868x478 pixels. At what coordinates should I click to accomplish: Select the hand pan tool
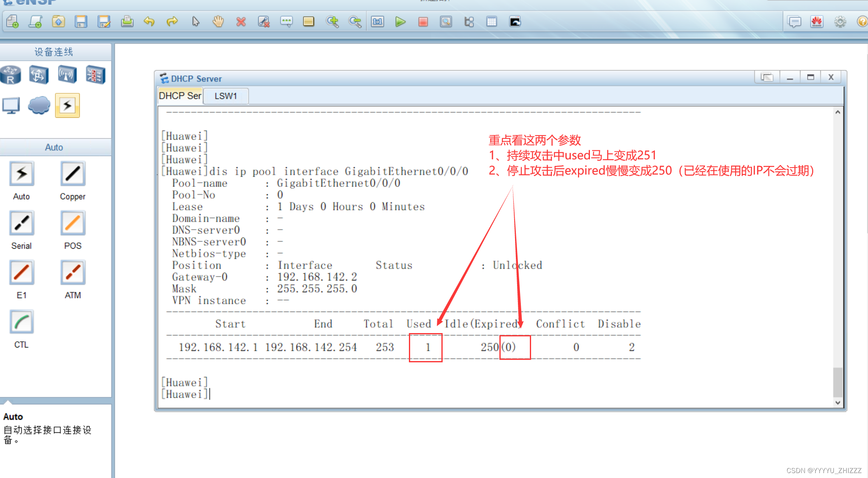point(218,21)
